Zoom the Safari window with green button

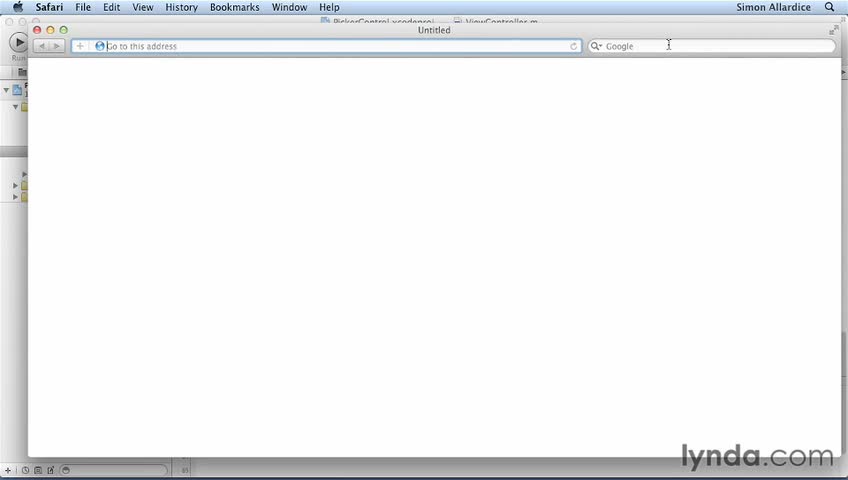click(64, 30)
